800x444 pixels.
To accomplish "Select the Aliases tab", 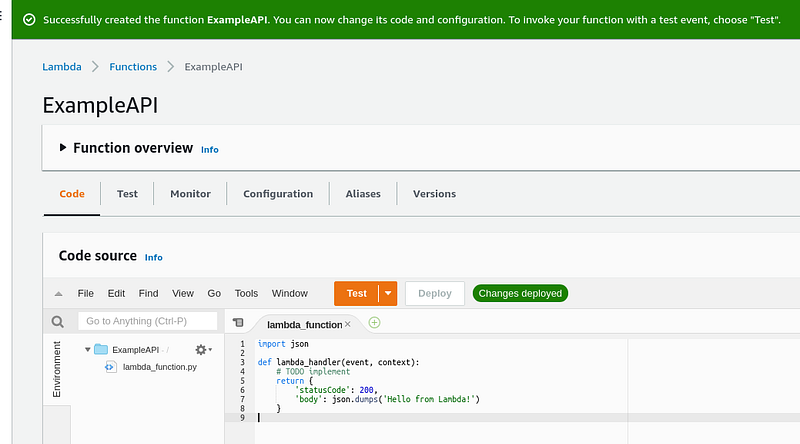I will pyautogui.click(x=363, y=194).
